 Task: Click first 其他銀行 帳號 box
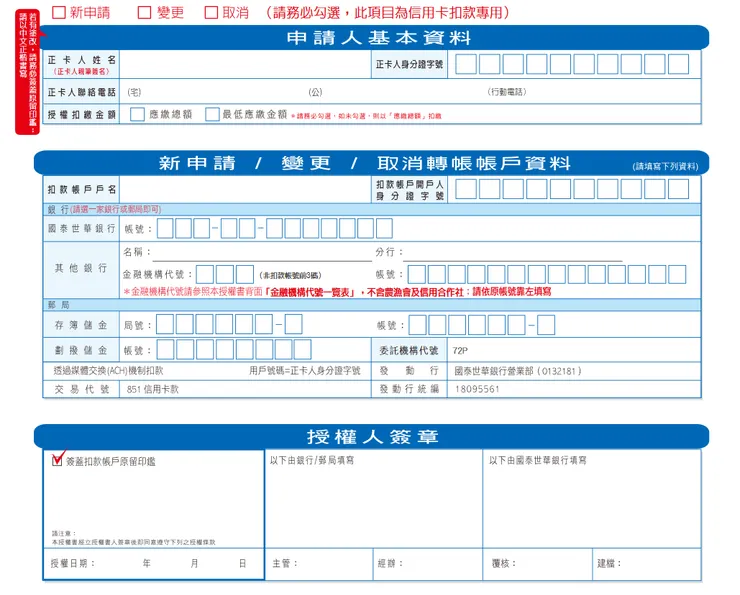pyautogui.click(x=417, y=275)
